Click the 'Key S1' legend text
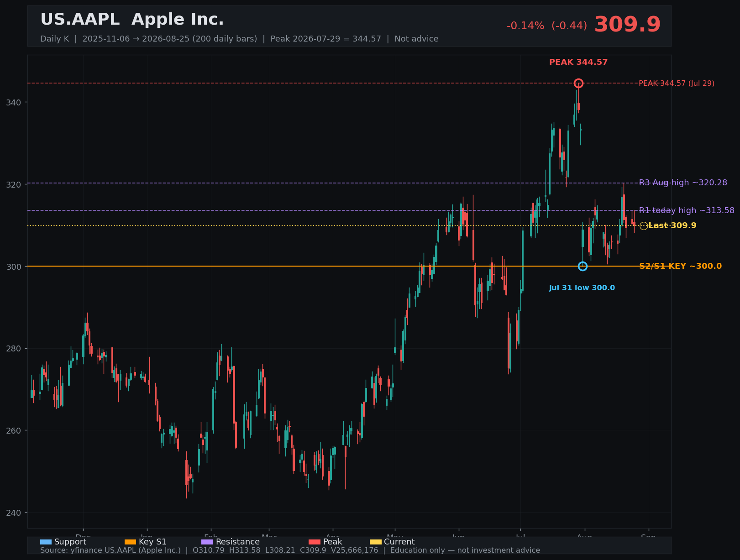Screen dimensions: 740x560 [152, 542]
